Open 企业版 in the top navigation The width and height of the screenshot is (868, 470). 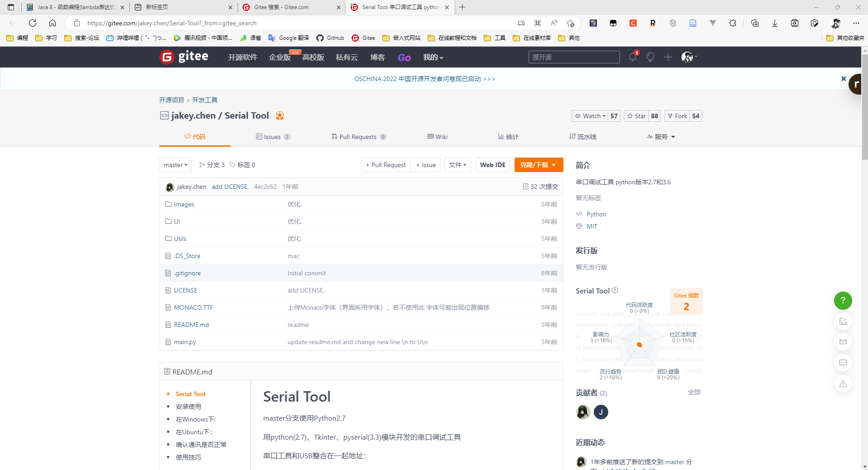(x=280, y=57)
